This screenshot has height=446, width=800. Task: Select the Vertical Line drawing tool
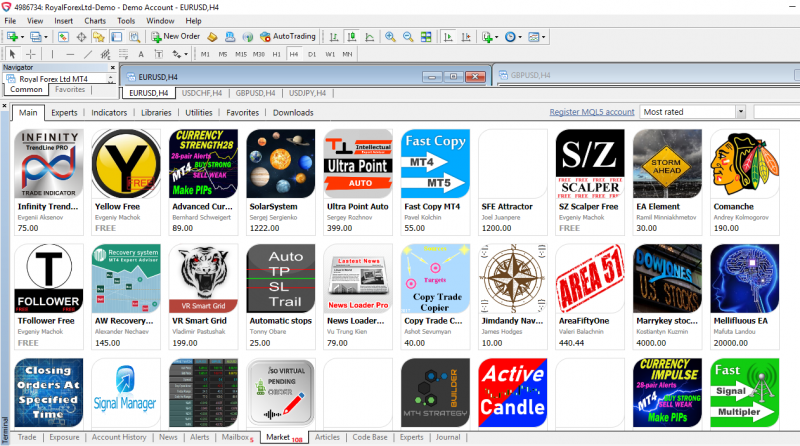52,54
